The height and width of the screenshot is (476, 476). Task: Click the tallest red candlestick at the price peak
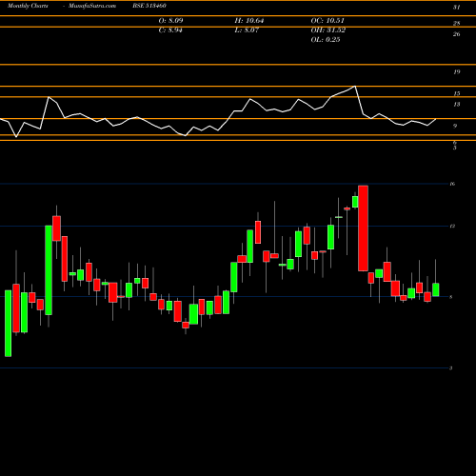[x=363, y=228]
